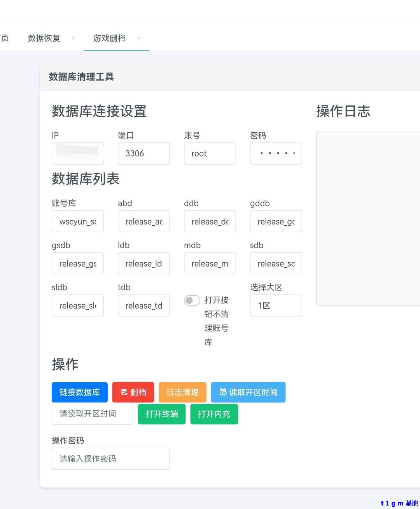Close the 数据恢复 tab
420x509 pixels.
(x=73, y=38)
